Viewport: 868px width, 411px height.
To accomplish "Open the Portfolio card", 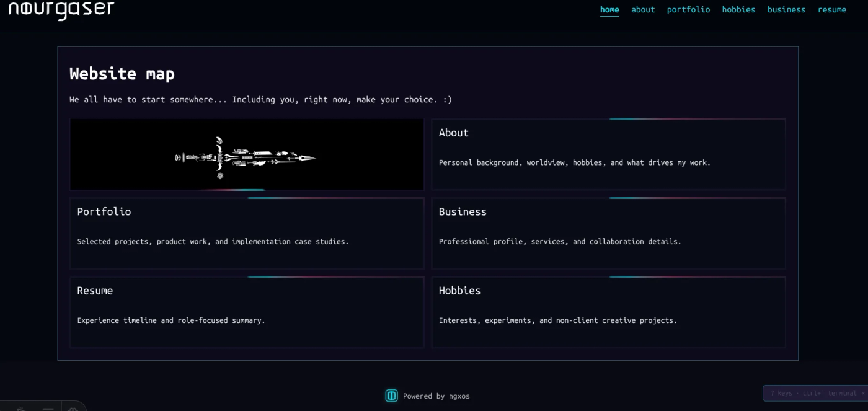I will 247,233.
